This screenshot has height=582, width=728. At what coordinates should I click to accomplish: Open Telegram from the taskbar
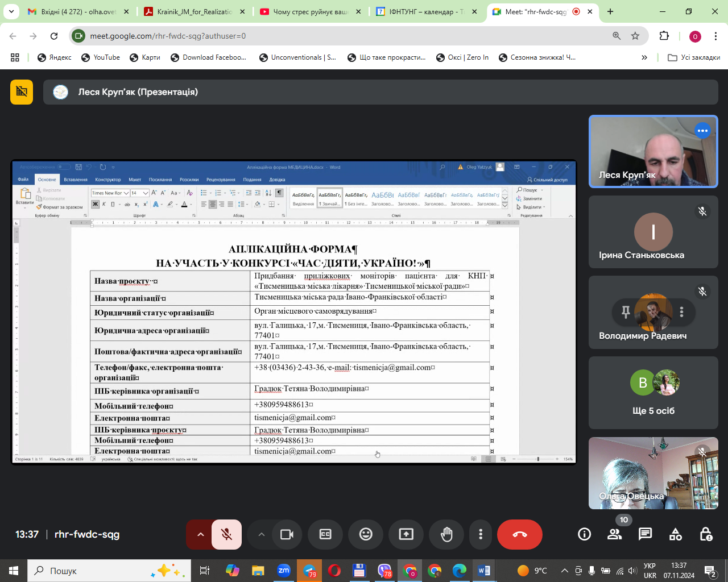(309, 571)
